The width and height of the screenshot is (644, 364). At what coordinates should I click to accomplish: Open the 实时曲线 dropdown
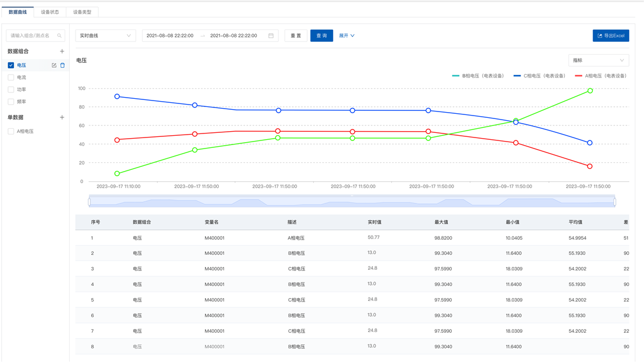[x=106, y=36]
